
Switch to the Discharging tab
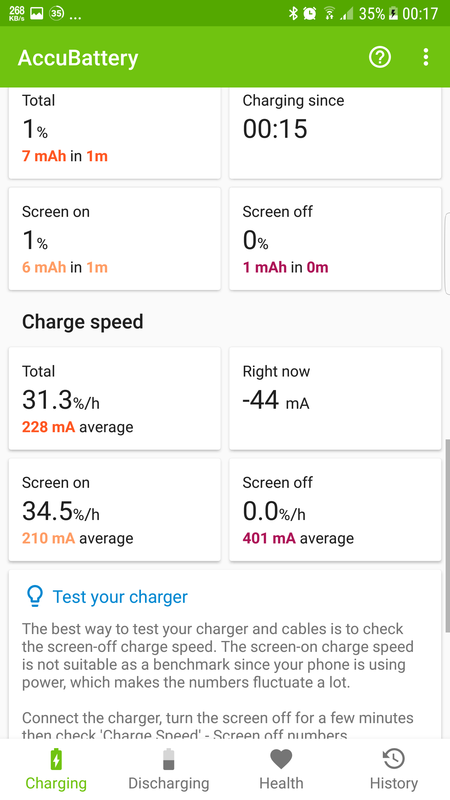tap(168, 769)
